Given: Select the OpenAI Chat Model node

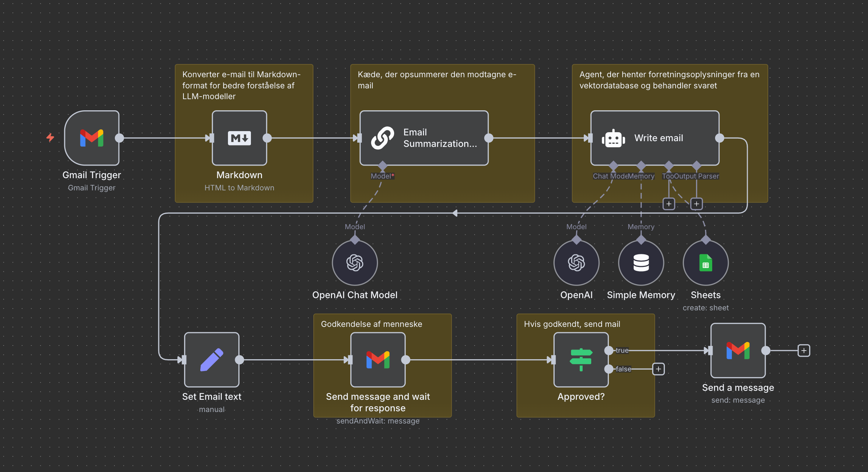Looking at the screenshot, I should [x=355, y=263].
